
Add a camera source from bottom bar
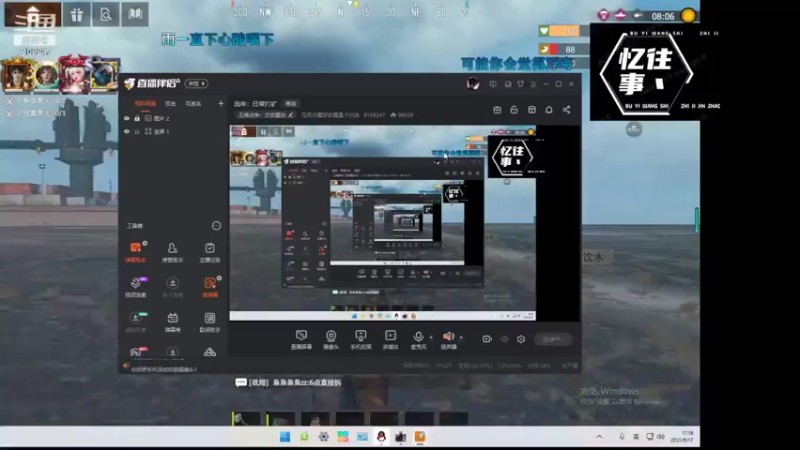pyautogui.click(x=331, y=339)
